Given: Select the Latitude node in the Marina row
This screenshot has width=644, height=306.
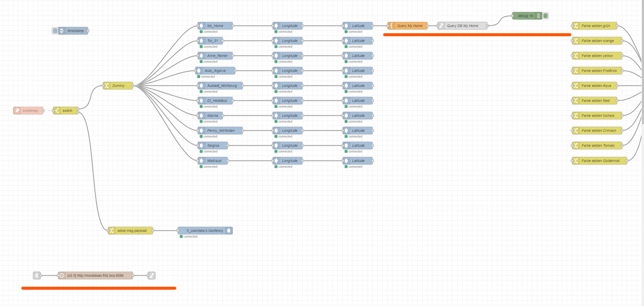Looking at the screenshot, I should [357, 116].
